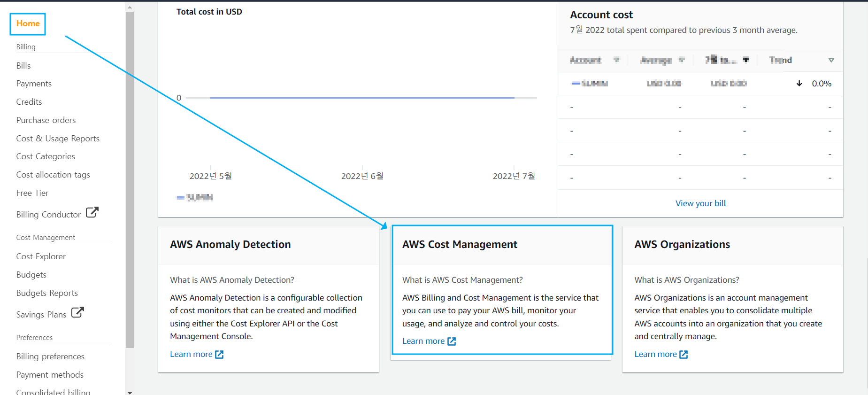This screenshot has height=395, width=868.
Task: Sort by the Trend column header
Action: click(781, 60)
